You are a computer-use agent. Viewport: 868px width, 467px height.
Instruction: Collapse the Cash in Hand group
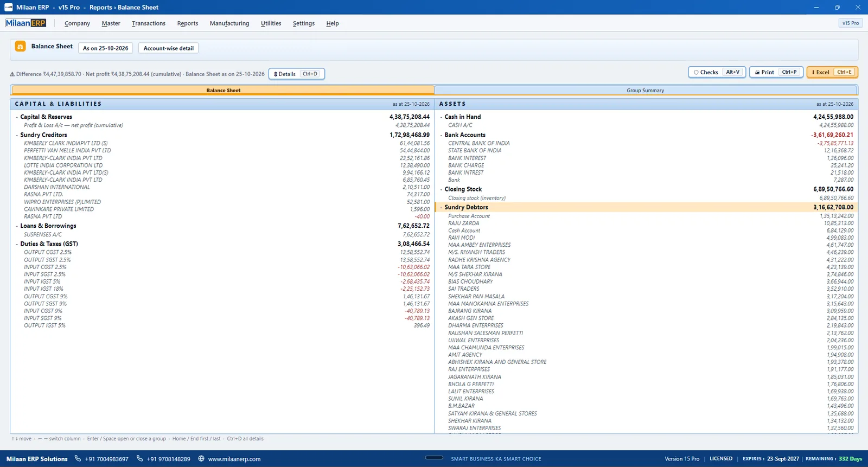[441, 117]
